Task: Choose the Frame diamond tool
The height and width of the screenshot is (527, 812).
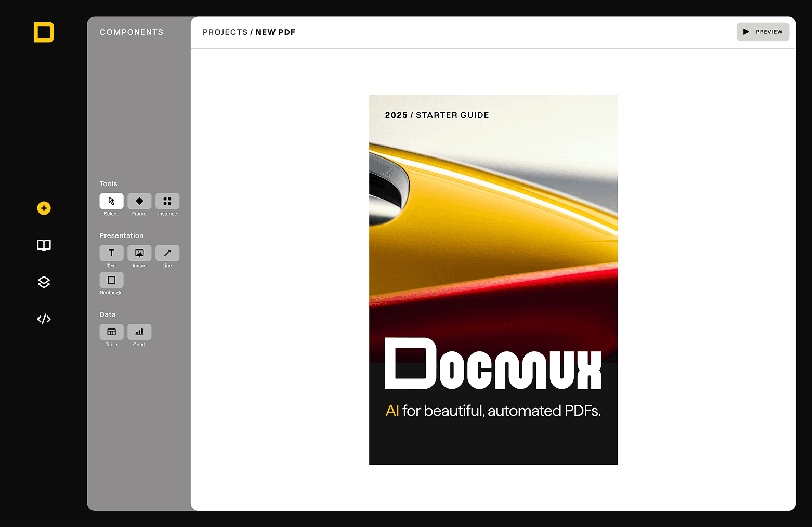Action: [139, 201]
